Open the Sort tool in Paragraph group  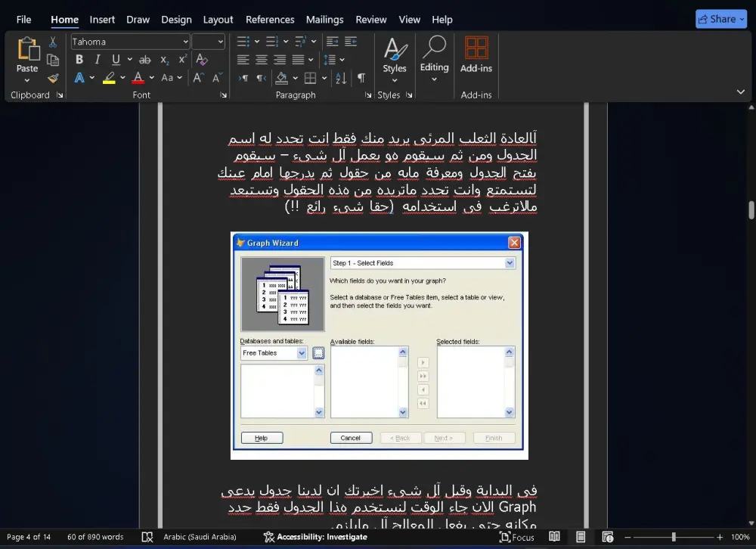tap(339, 78)
